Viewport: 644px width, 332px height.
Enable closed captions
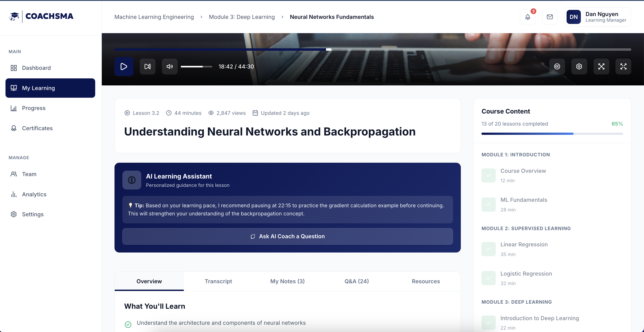click(x=557, y=67)
